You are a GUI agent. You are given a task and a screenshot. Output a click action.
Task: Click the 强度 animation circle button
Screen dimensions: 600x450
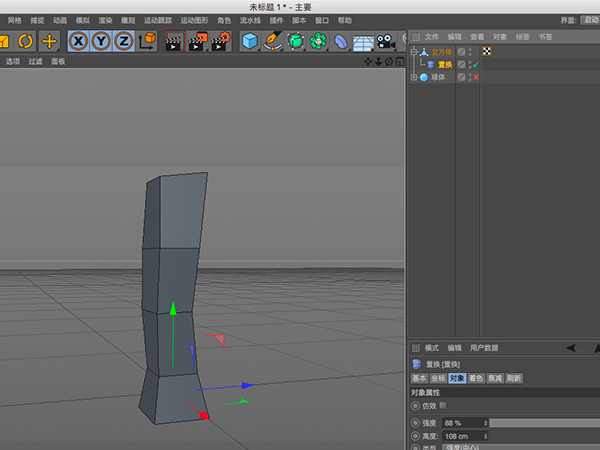tap(415, 423)
